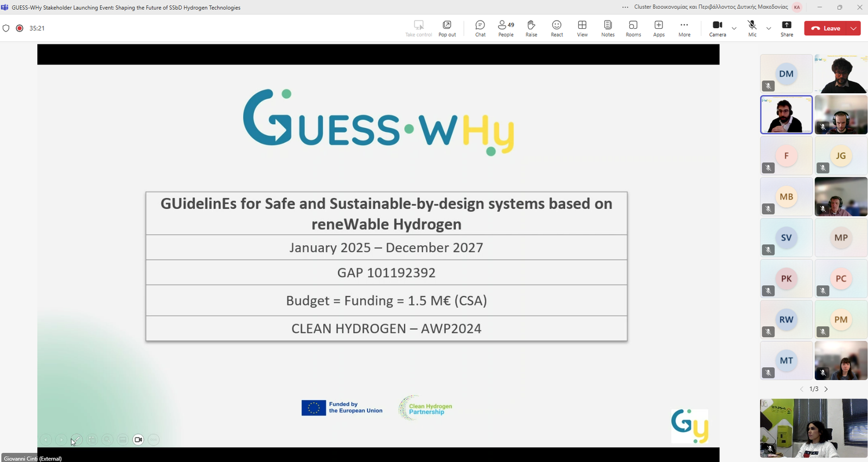868x462 pixels.
Task: Select participant tile PC
Action: (x=841, y=279)
